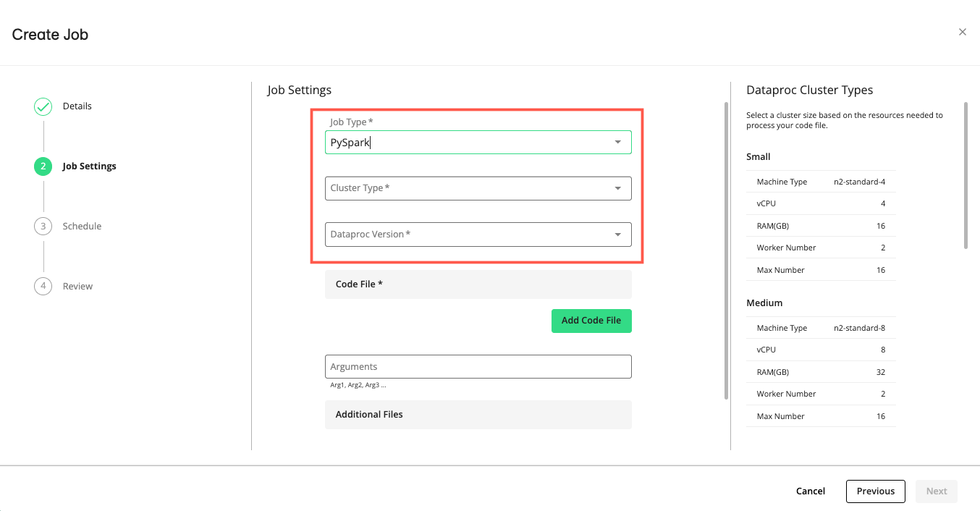
Task: Click the Cancel button
Action: pos(810,491)
